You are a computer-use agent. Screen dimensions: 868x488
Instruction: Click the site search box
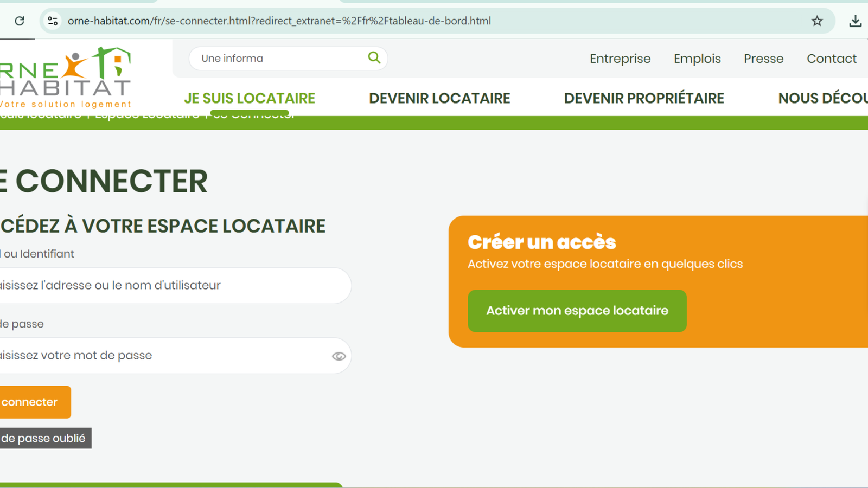click(288, 58)
